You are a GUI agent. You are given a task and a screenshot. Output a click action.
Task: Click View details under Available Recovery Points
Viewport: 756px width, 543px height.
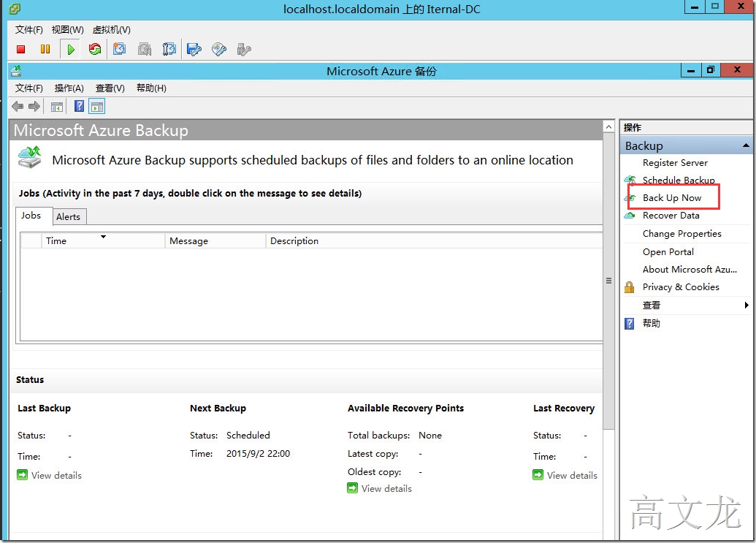tap(386, 488)
